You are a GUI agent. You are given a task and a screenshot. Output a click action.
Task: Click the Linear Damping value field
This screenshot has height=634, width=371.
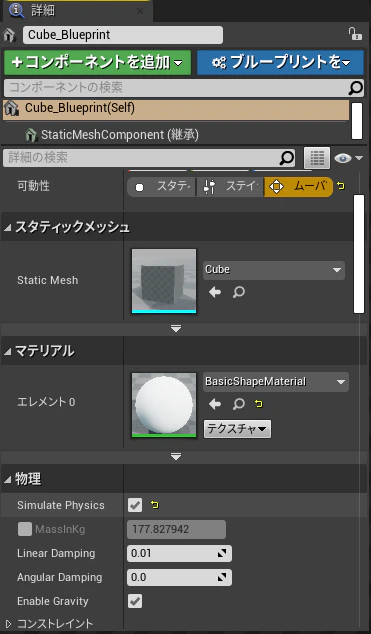point(179,554)
